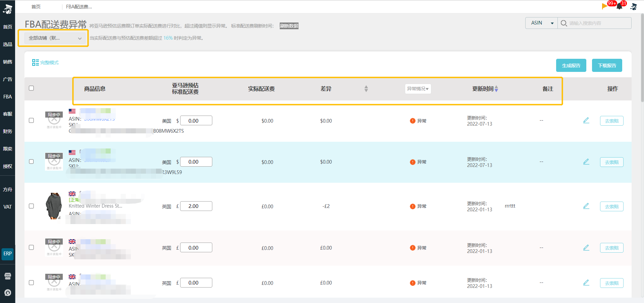
Task: Open the 跟卖 sidebar menu
Action: click(7, 149)
